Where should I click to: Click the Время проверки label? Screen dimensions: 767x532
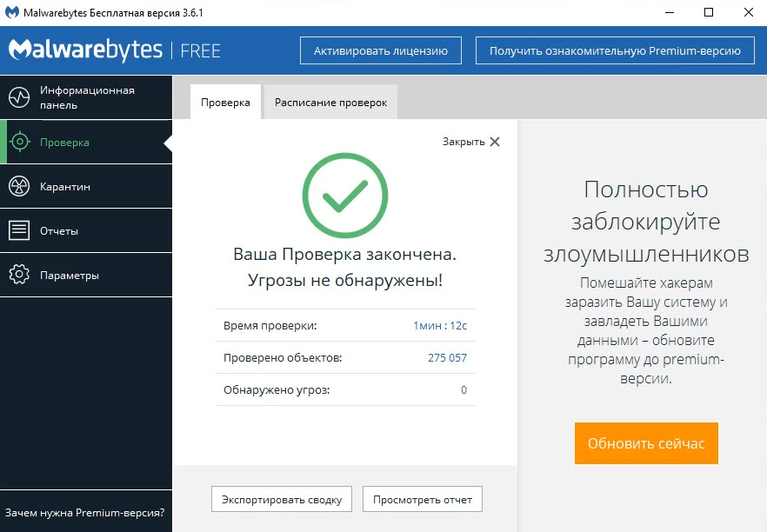[x=270, y=326]
